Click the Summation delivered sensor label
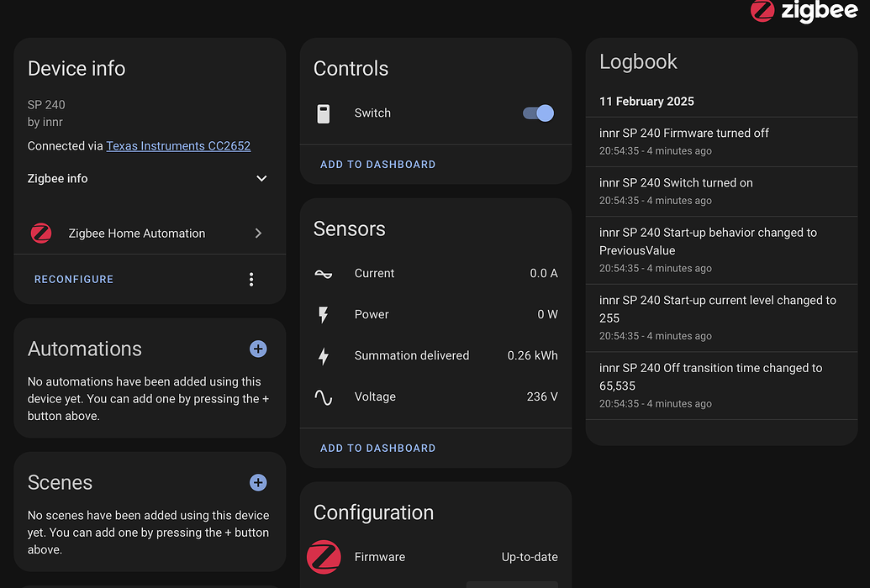This screenshot has width=870, height=588. [x=412, y=355]
